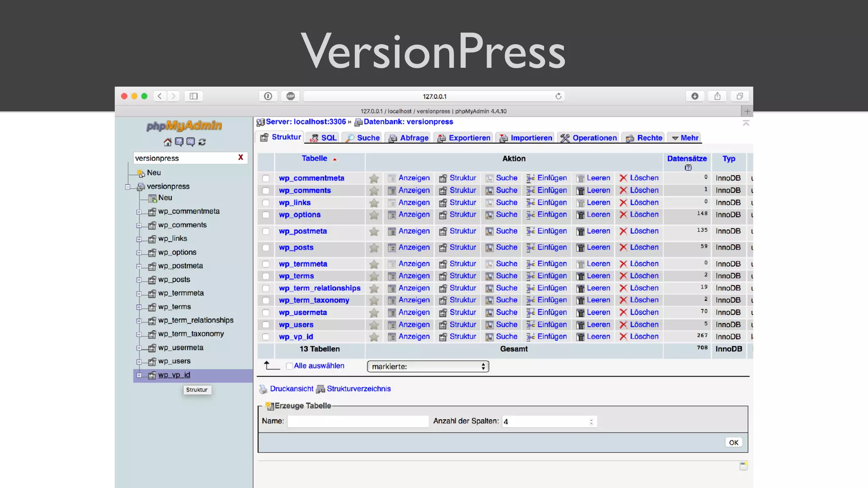Click the Safari address bar
Viewport: 868px width, 488px height.
[434, 96]
